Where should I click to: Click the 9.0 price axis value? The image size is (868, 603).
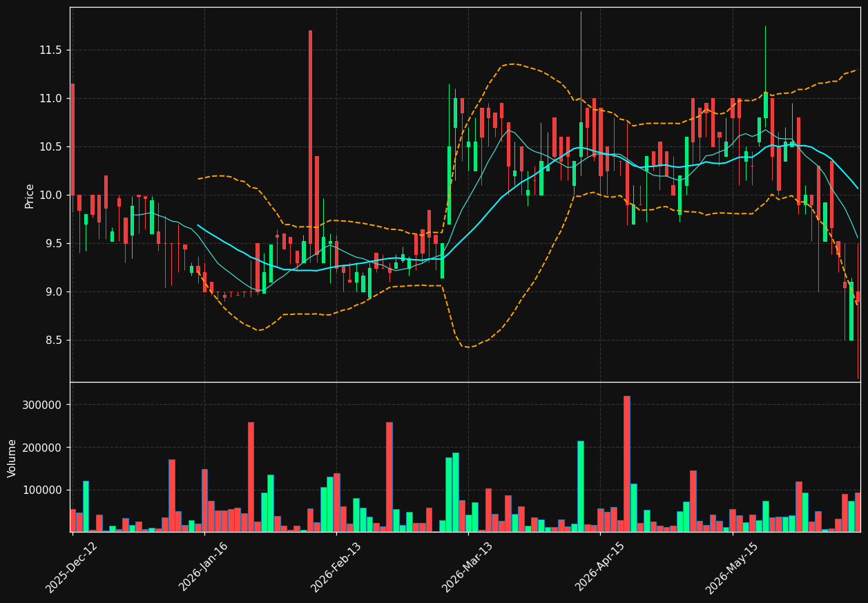tap(53, 292)
